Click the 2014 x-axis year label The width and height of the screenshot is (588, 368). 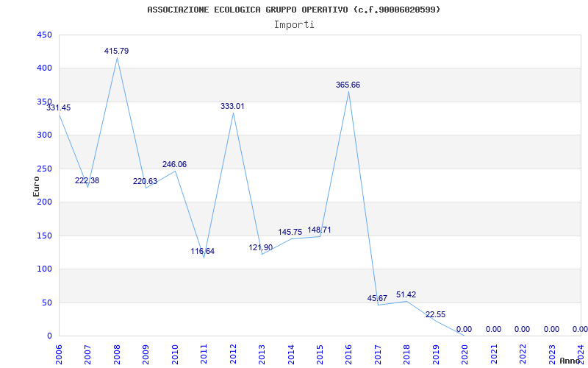291,354
